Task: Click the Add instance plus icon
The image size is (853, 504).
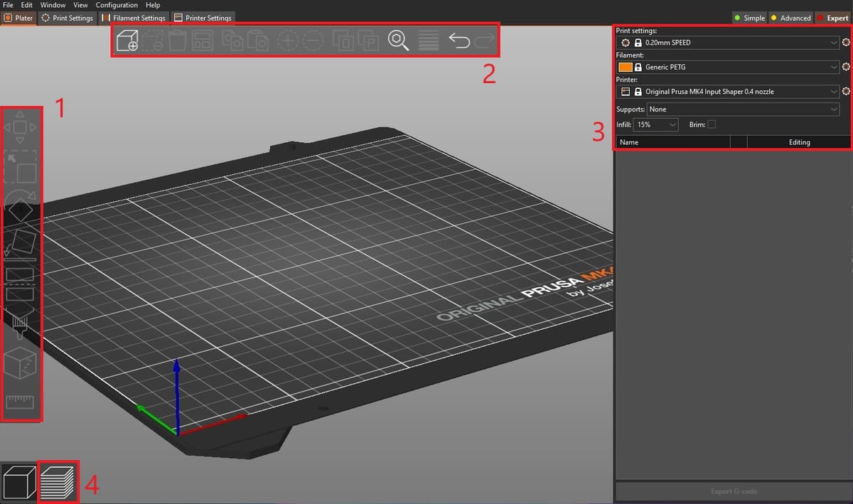Action: (288, 41)
